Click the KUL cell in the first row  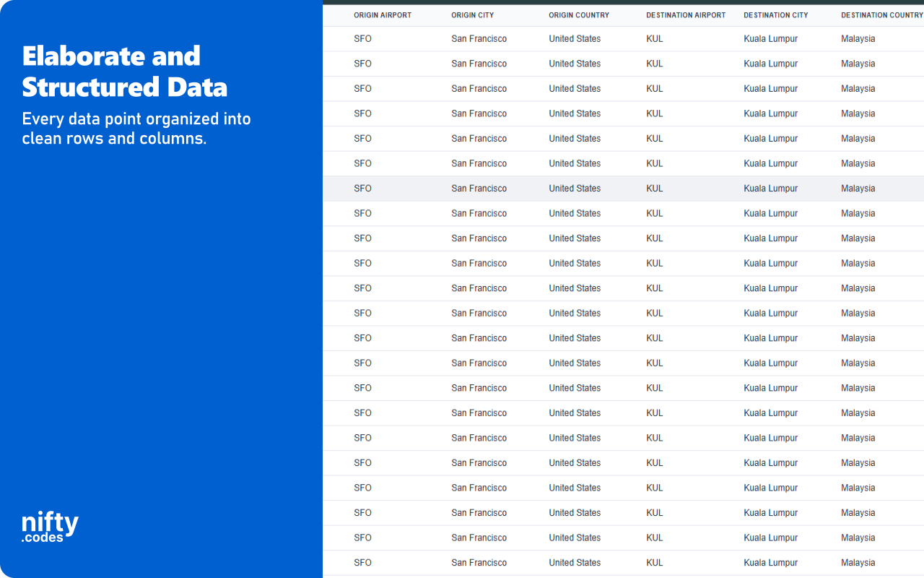coord(654,38)
